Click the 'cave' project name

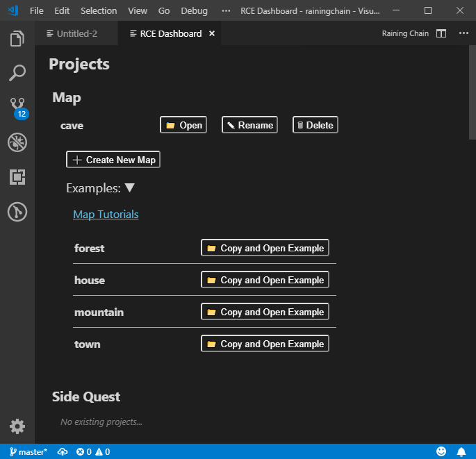pyautogui.click(x=72, y=126)
